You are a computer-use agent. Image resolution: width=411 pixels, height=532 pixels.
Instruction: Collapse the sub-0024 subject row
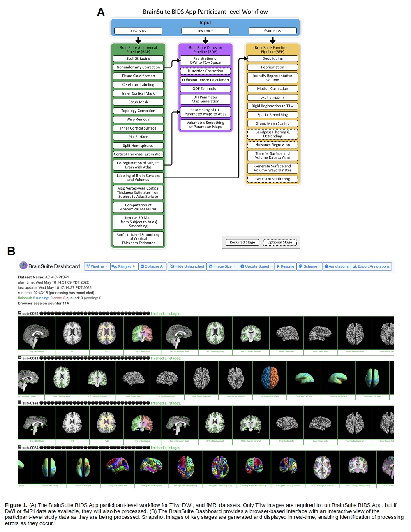pyautogui.click(x=20, y=313)
